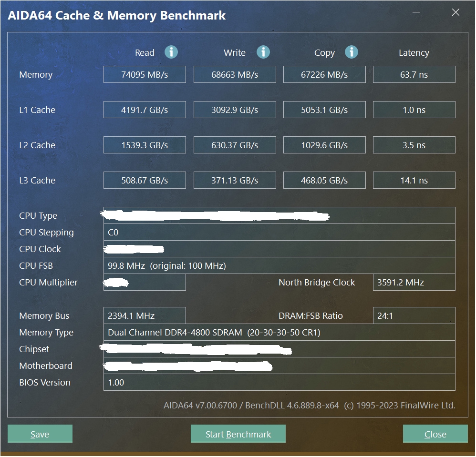Image resolution: width=476 pixels, height=457 pixels.
Task: Select L2 Cache latency 3.5 ns
Action: [414, 145]
